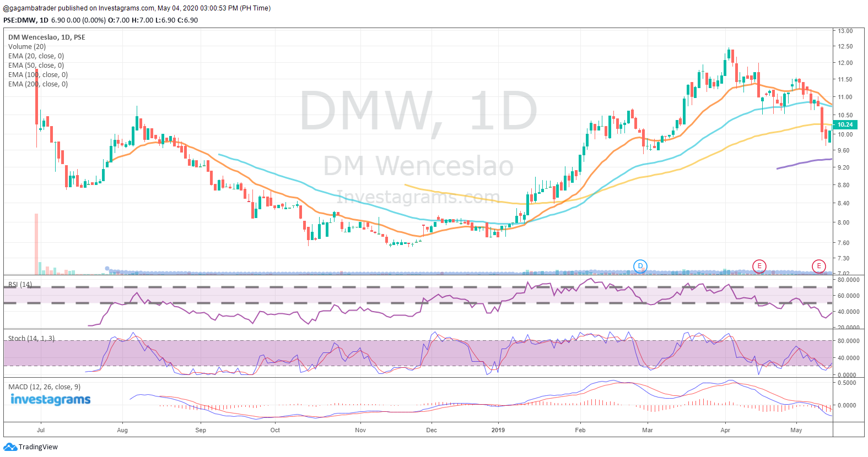Screen dimensions: 868x457
Task: Click the 'MACD (12, 26, close, 9)' label
Action: click(x=45, y=387)
